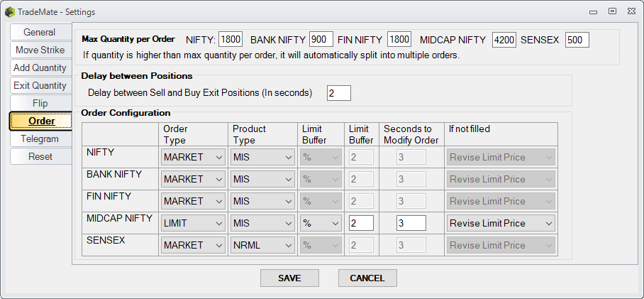Click the NIFTY max quantity field

231,40
